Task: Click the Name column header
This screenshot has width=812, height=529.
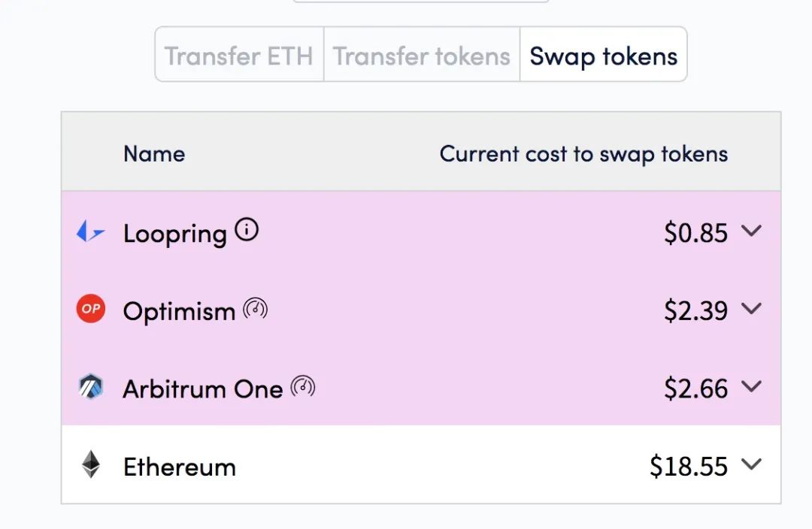Action: [154, 154]
